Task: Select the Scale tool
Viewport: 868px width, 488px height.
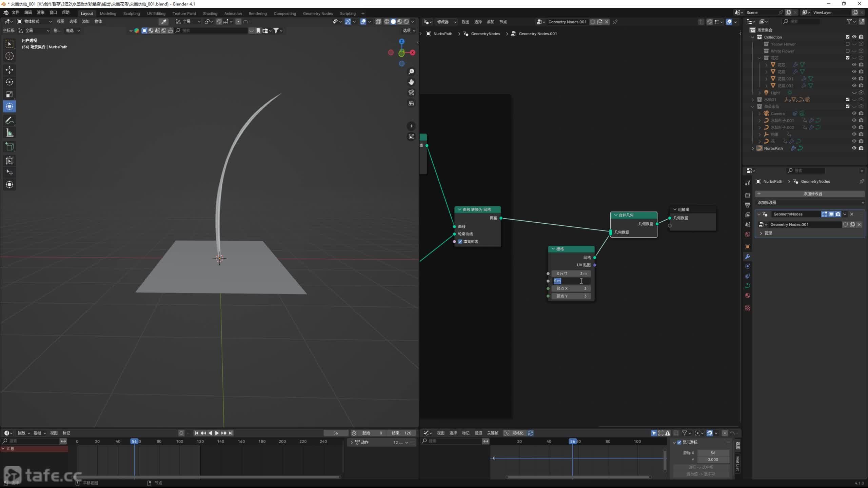Action: pyautogui.click(x=9, y=94)
